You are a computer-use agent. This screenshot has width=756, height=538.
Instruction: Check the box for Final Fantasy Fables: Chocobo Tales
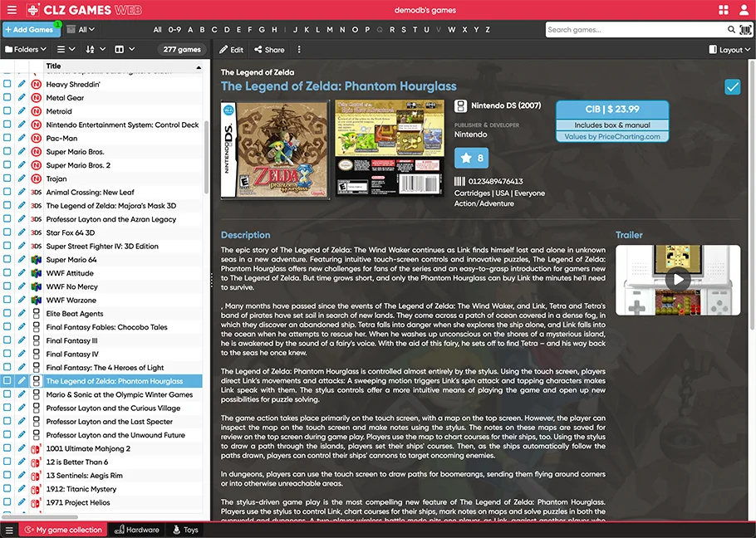point(7,327)
